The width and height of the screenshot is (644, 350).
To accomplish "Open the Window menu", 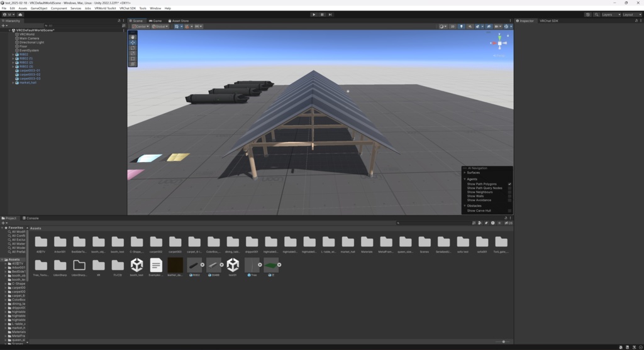I will pyautogui.click(x=155, y=8).
